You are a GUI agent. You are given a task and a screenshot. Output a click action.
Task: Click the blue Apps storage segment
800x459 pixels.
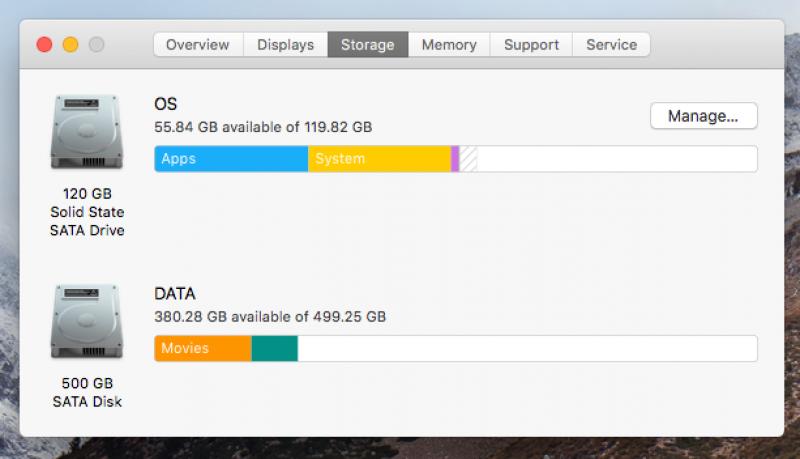click(231, 159)
